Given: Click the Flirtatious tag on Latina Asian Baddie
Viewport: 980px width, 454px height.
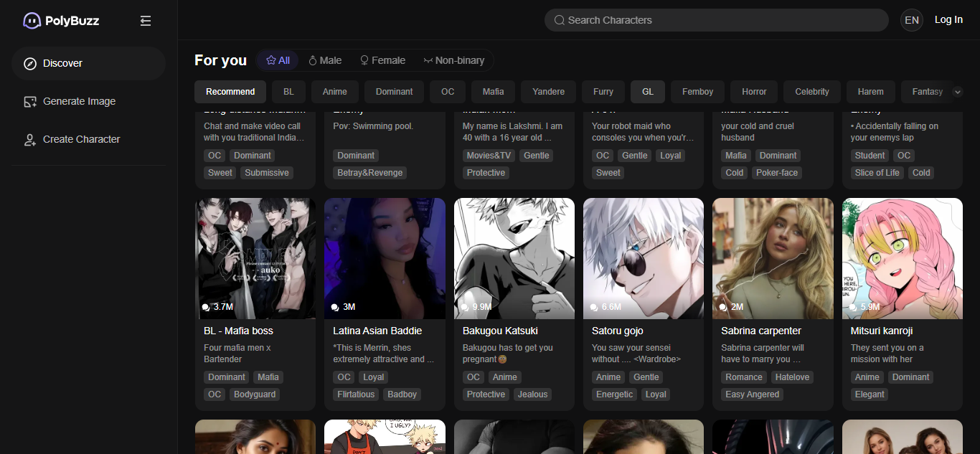Looking at the screenshot, I should [x=356, y=394].
